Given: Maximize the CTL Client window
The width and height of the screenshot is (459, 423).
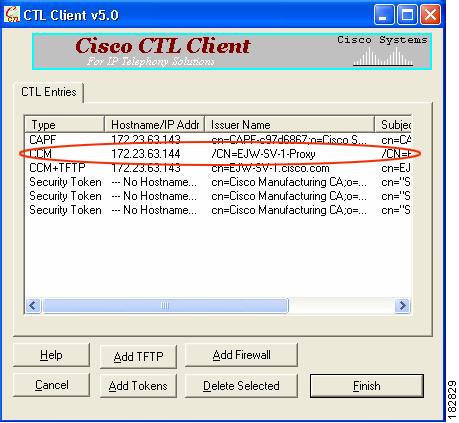Looking at the screenshot, I should (x=407, y=15).
